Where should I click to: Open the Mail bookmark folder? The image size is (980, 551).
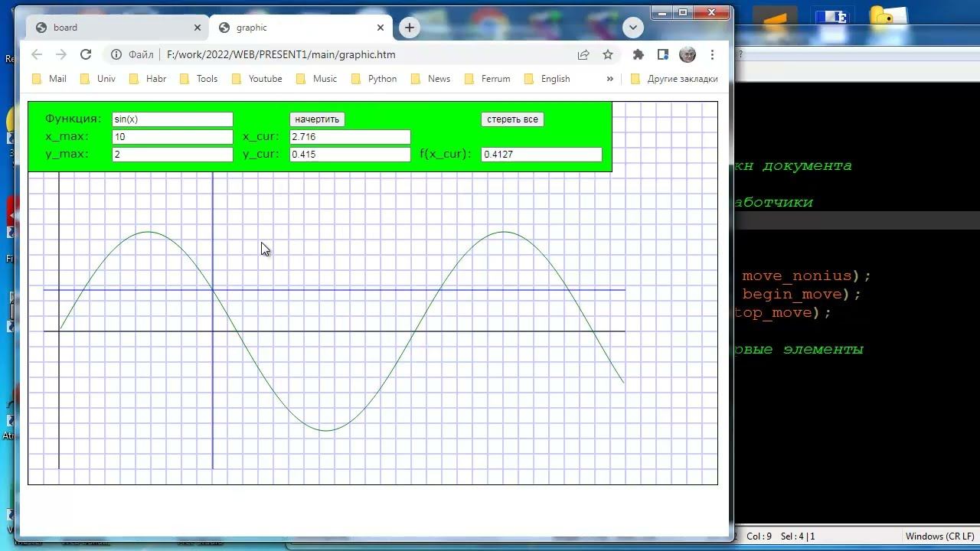50,79
